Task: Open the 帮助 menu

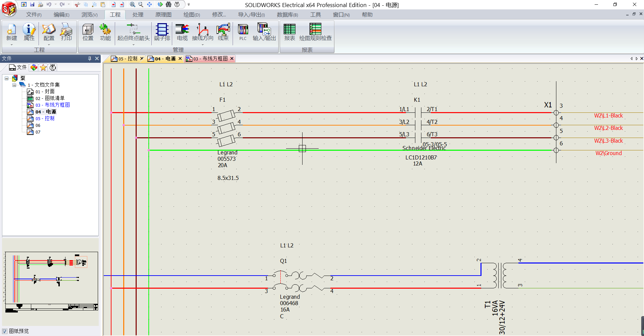Action: point(367,15)
